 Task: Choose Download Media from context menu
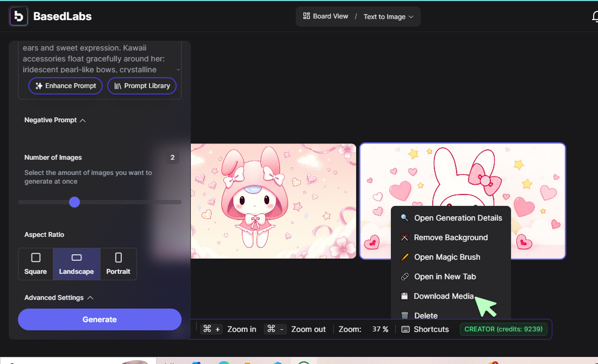point(451,296)
